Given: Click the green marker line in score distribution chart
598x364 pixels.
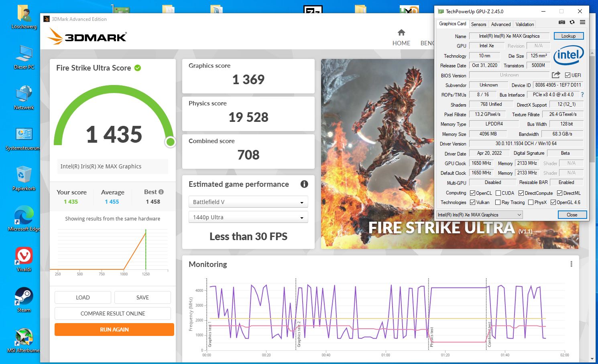Looking at the screenshot, I should click(146, 249).
